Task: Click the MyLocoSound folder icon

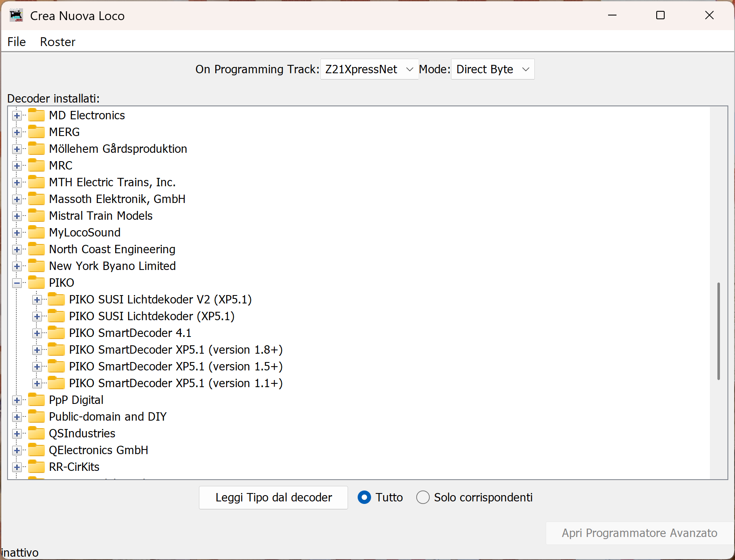Action: click(36, 232)
